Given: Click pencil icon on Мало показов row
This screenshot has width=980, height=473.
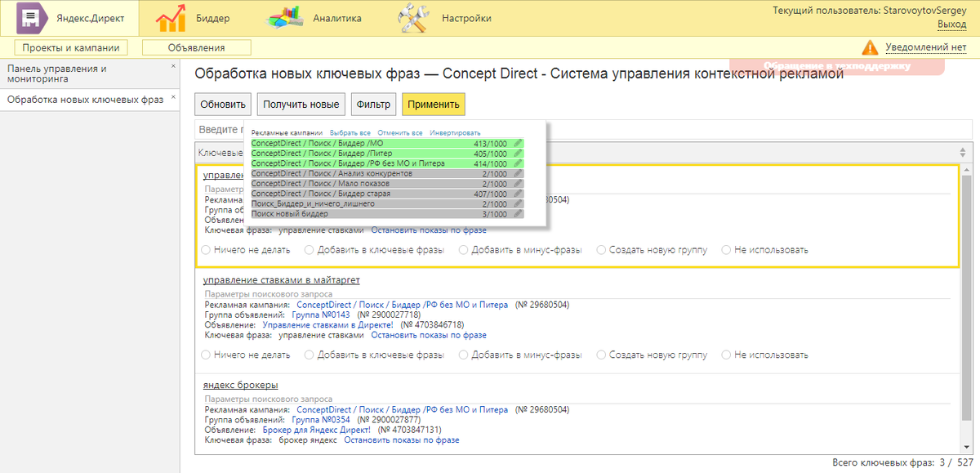Looking at the screenshot, I should coord(516,184).
